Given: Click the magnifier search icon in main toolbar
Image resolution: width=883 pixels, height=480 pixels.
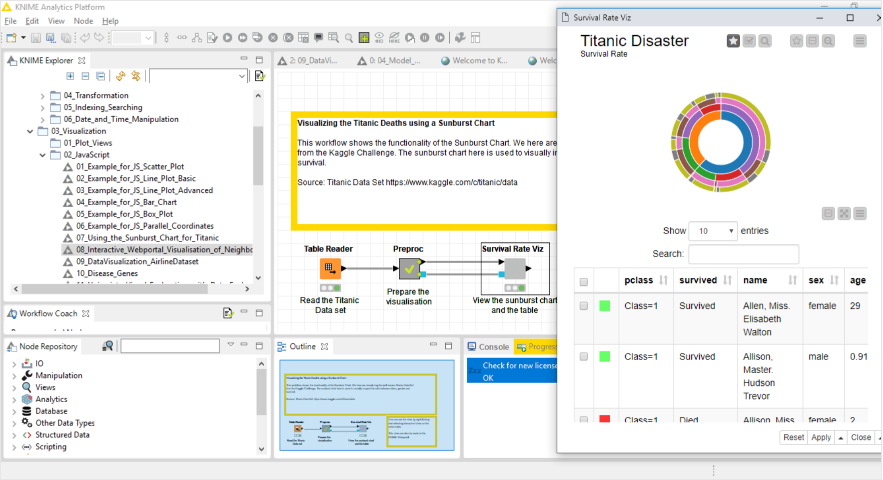Looking at the screenshot, I should point(349,38).
